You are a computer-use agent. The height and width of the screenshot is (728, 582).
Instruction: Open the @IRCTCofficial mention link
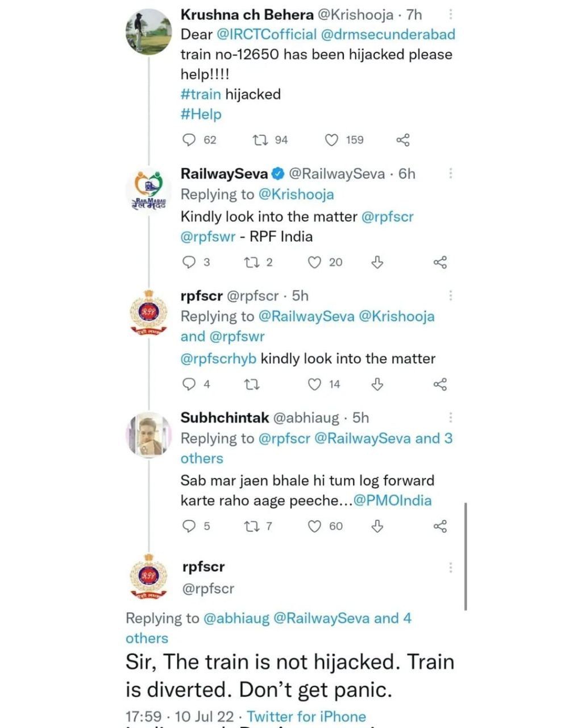266,35
